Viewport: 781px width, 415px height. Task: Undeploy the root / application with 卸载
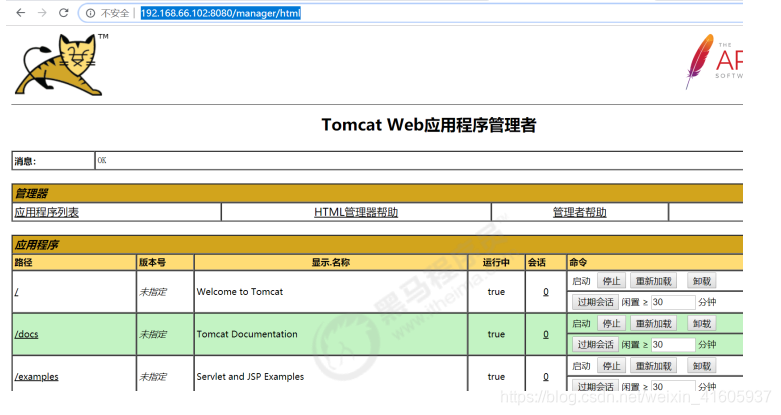tap(702, 281)
